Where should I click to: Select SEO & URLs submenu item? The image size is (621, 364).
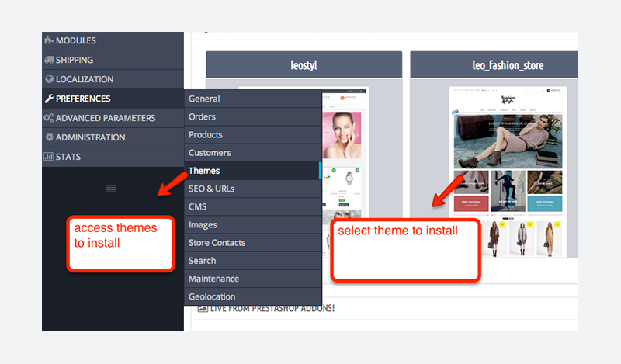tap(253, 189)
